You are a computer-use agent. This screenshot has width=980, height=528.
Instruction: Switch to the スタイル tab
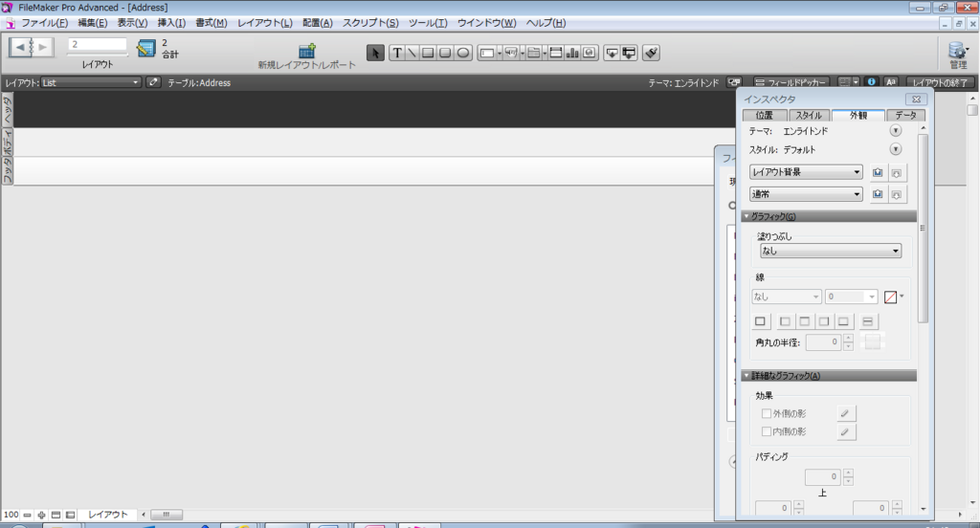click(809, 115)
